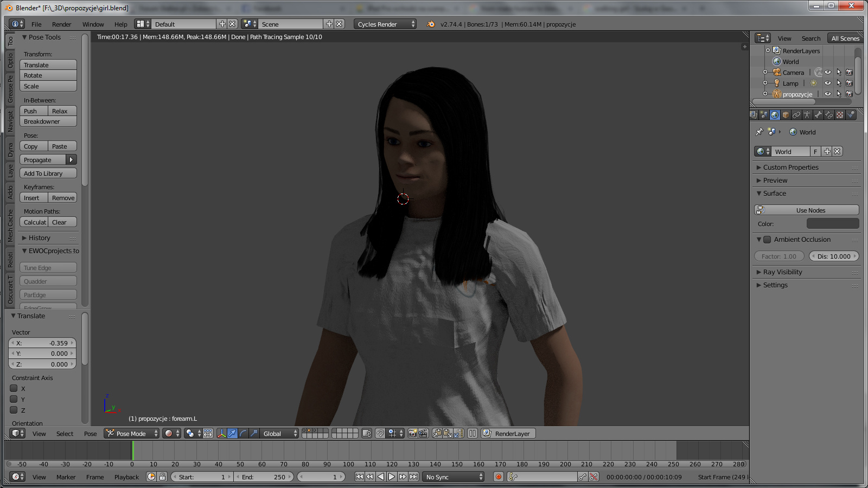
Task: Expand the Ray Visibility panel
Action: [782, 272]
